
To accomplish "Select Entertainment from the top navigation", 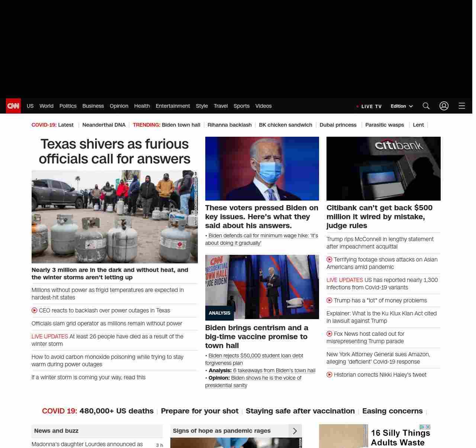I will click(173, 106).
